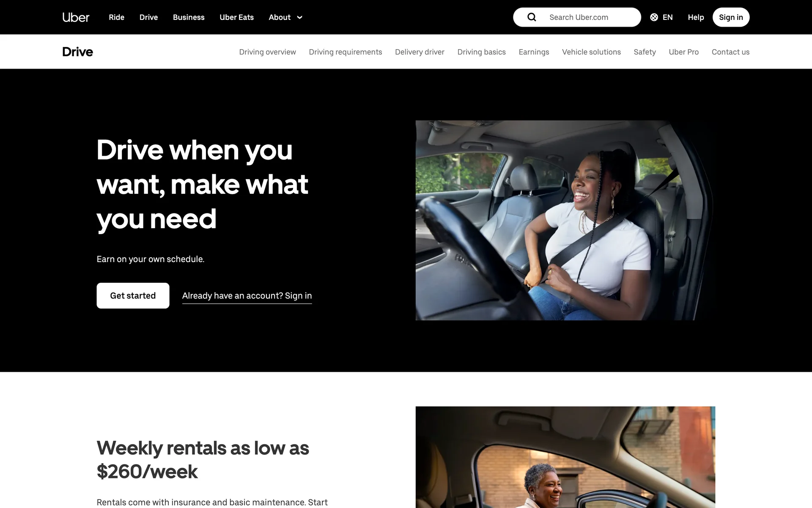
Task: Switch to Driving requirements tab
Action: pos(345,52)
